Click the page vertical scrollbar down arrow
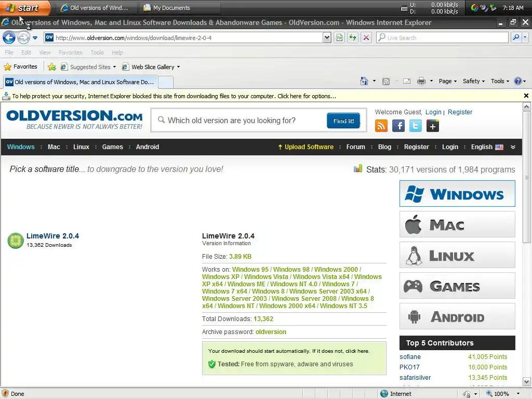The image size is (532, 399). pyautogui.click(x=527, y=381)
